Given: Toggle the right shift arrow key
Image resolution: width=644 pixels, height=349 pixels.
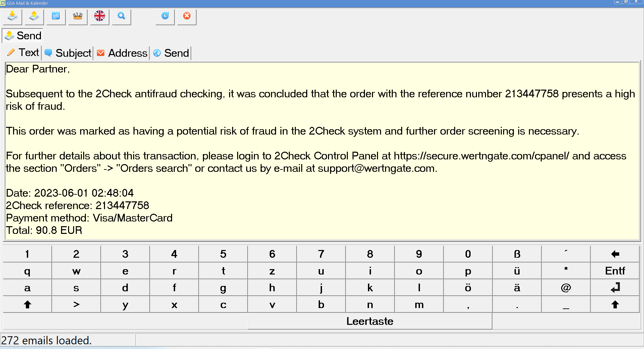Looking at the screenshot, I should point(615,305).
